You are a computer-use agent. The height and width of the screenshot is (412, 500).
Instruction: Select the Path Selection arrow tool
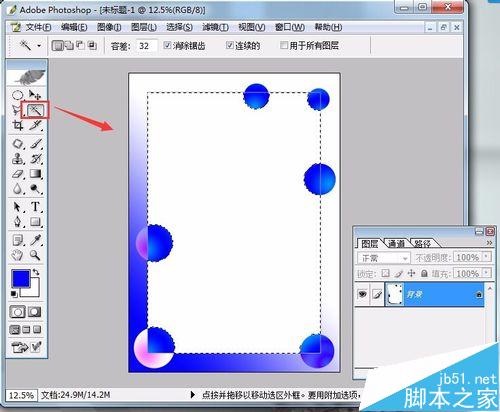(17, 207)
